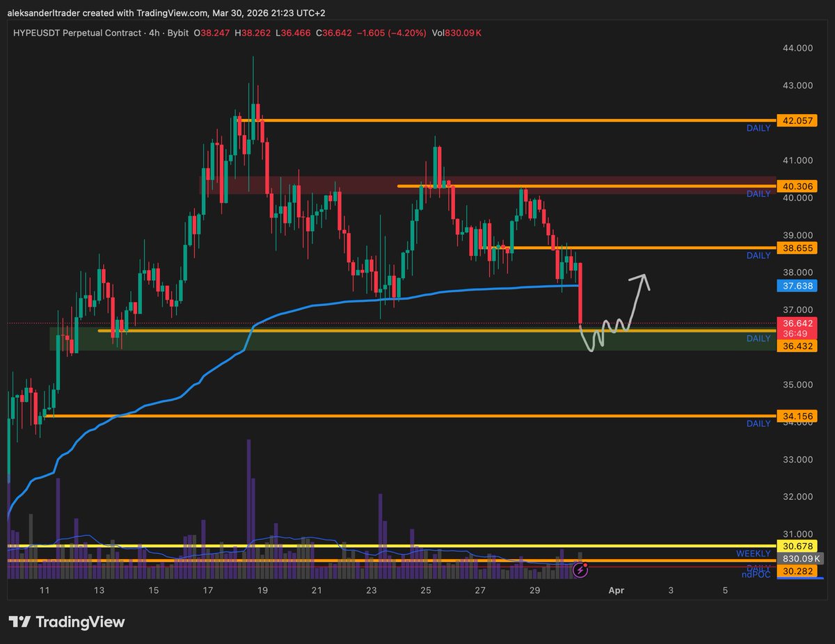Select the red current price label 36.642
The height and width of the screenshot is (644, 835).
pyautogui.click(x=797, y=323)
